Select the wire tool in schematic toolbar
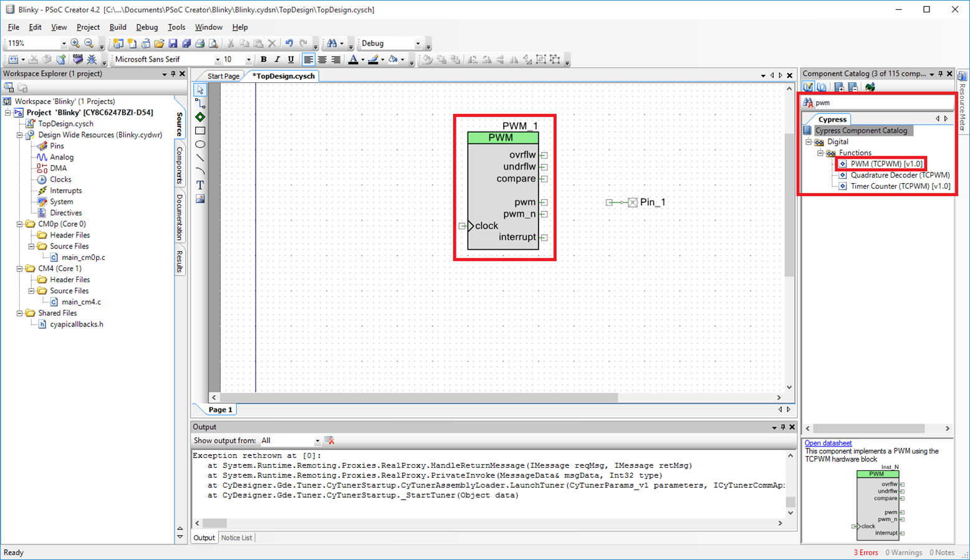The image size is (970, 560). (x=200, y=103)
